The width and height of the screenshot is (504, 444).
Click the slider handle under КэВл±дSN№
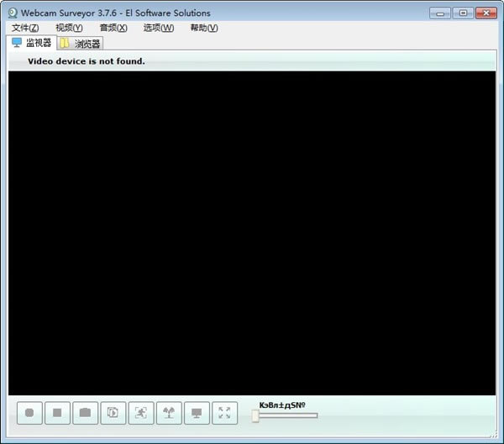click(x=255, y=415)
